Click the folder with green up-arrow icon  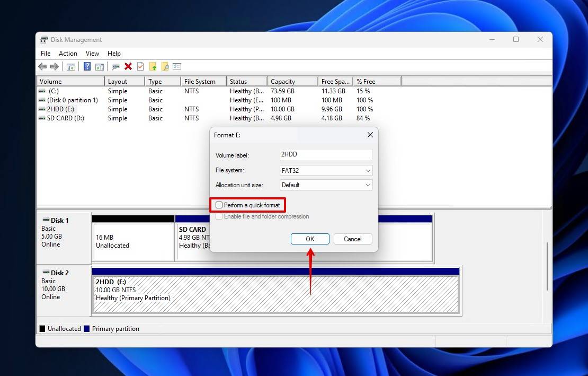coord(153,66)
